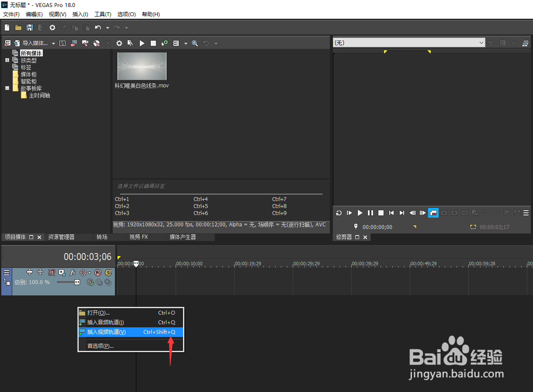This screenshot has height=392, width=533.
Task: Select the 标签 tree item
Action: [x=26, y=67]
